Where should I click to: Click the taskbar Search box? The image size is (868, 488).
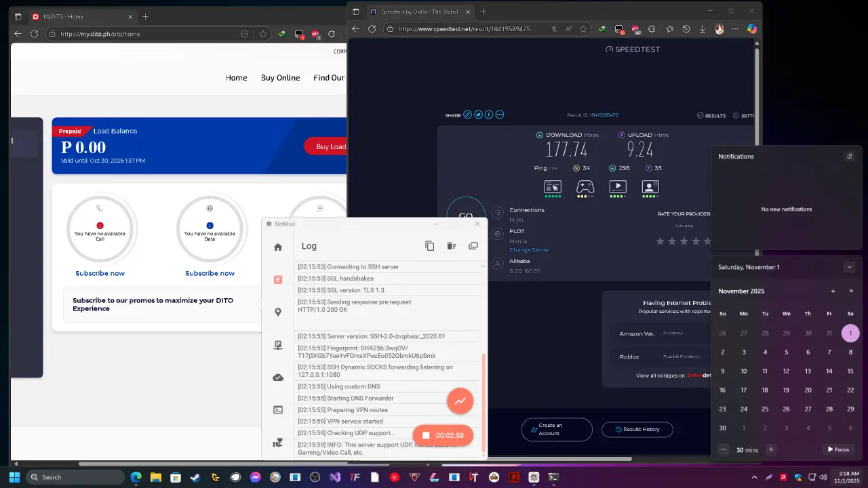tap(75, 477)
